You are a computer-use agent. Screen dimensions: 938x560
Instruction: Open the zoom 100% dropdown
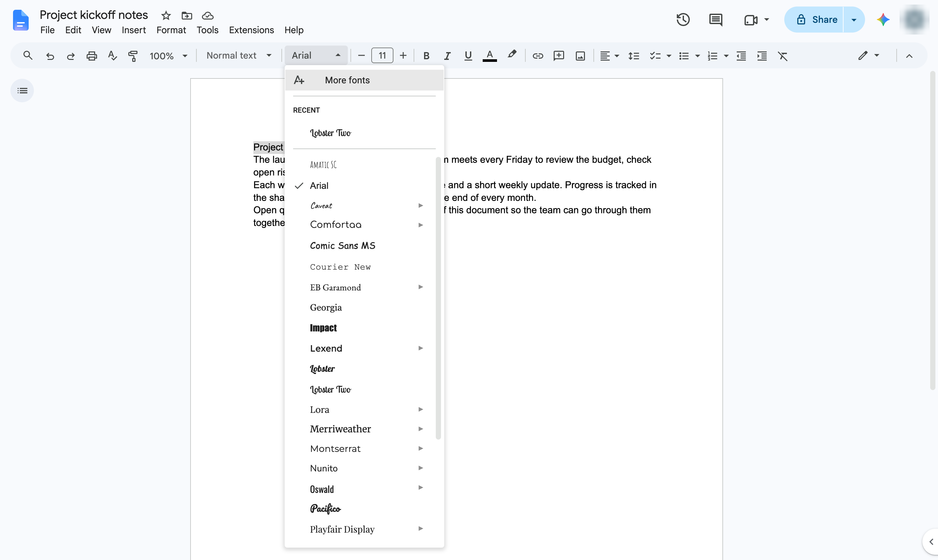click(x=168, y=56)
